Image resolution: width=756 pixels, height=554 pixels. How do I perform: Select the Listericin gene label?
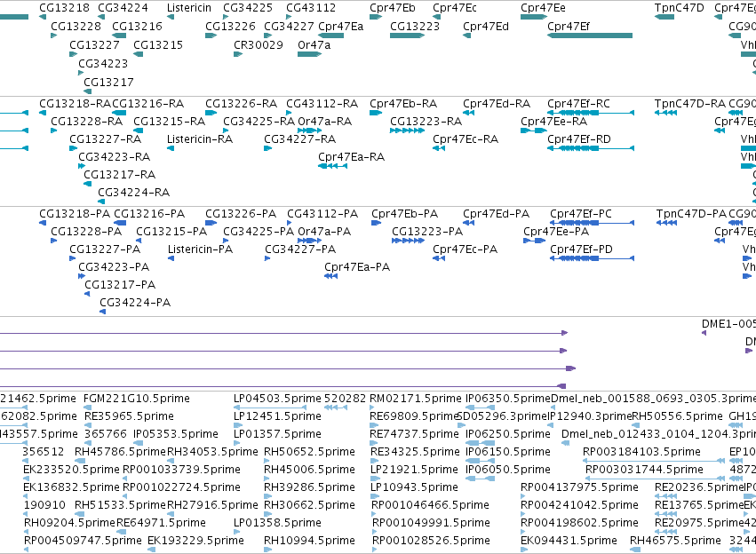point(189,8)
